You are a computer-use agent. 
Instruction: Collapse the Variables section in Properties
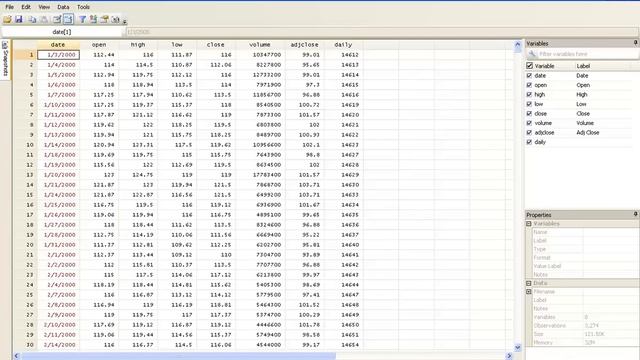click(x=529, y=224)
